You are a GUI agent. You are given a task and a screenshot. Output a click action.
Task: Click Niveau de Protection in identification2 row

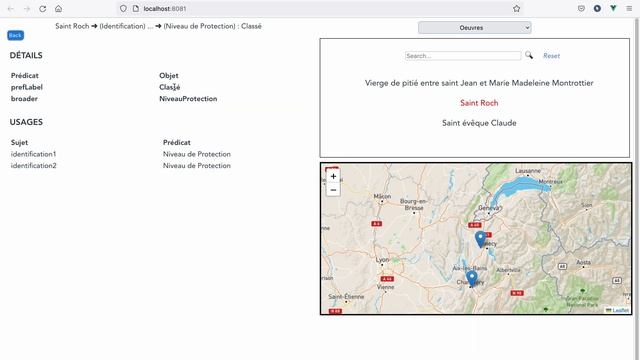[197, 166]
